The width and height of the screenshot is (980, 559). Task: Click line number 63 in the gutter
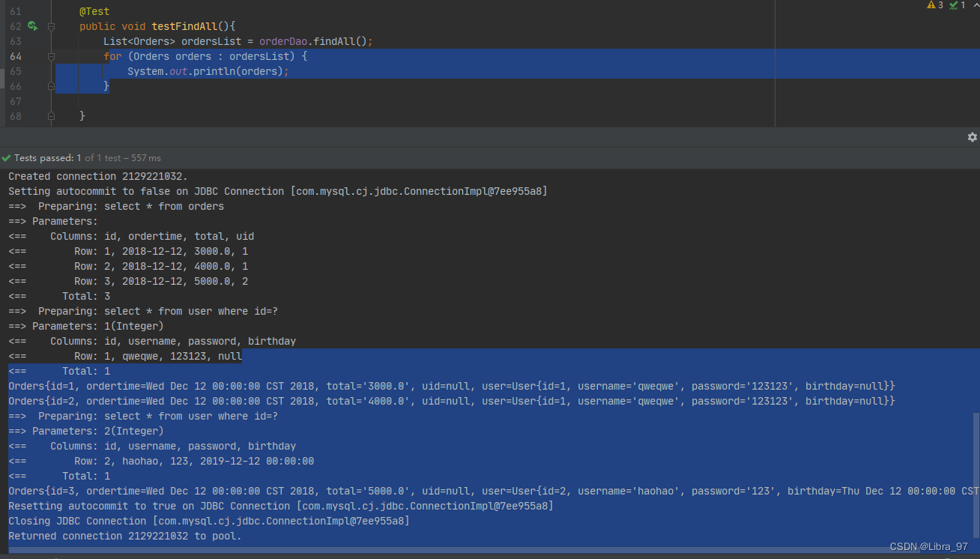16,41
